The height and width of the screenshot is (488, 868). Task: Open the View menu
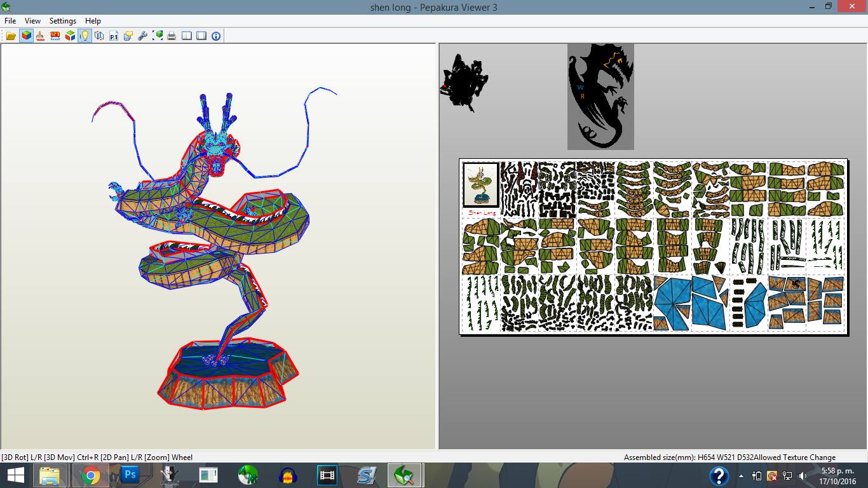(x=32, y=21)
